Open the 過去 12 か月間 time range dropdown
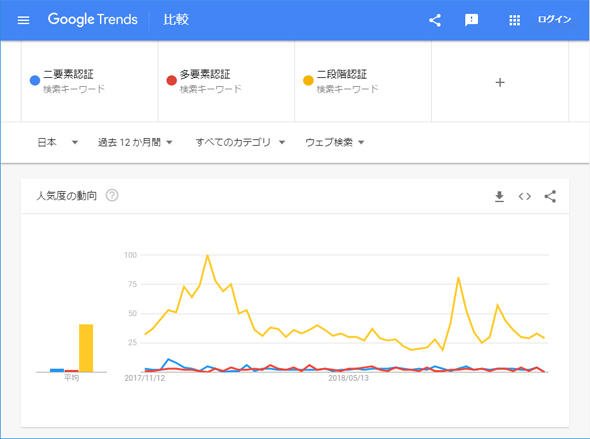Screen dimensions: 590x439 point(135,142)
